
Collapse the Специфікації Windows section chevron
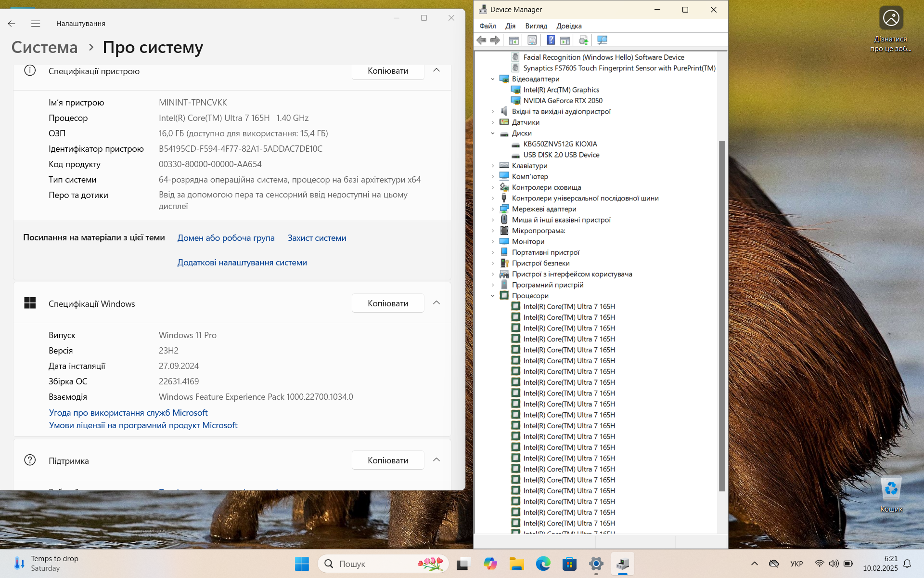click(436, 303)
